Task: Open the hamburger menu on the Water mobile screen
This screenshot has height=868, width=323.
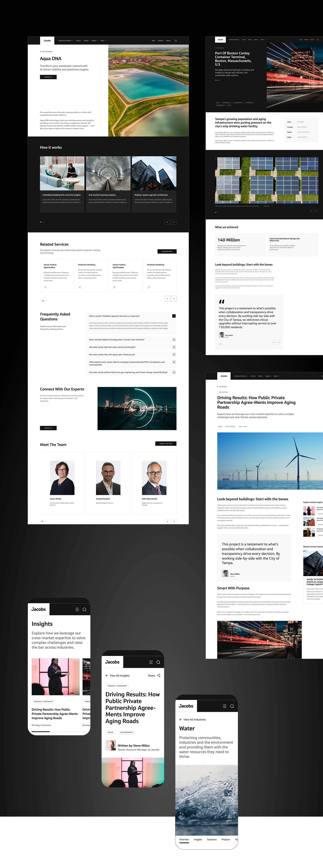Action: tap(225, 706)
